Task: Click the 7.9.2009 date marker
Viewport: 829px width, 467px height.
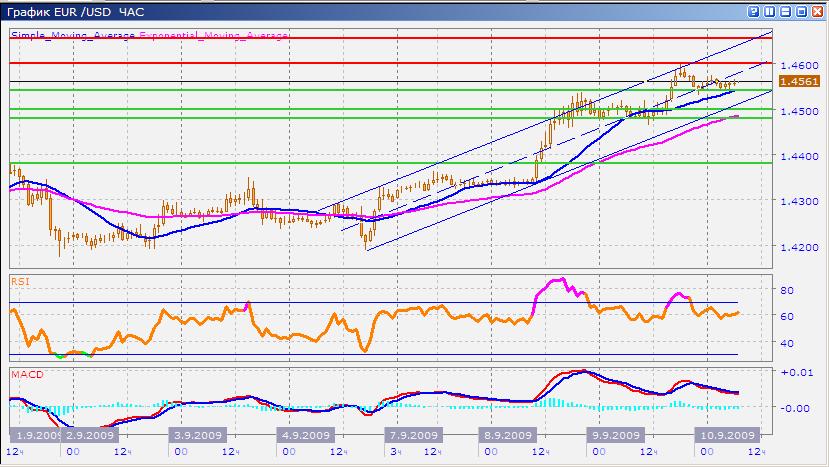Action: pyautogui.click(x=411, y=436)
